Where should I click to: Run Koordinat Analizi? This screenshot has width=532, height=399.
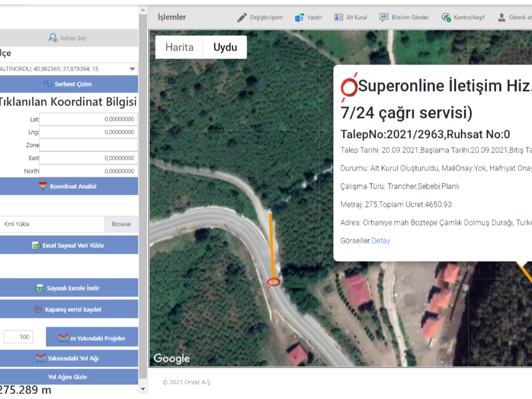click(x=68, y=186)
